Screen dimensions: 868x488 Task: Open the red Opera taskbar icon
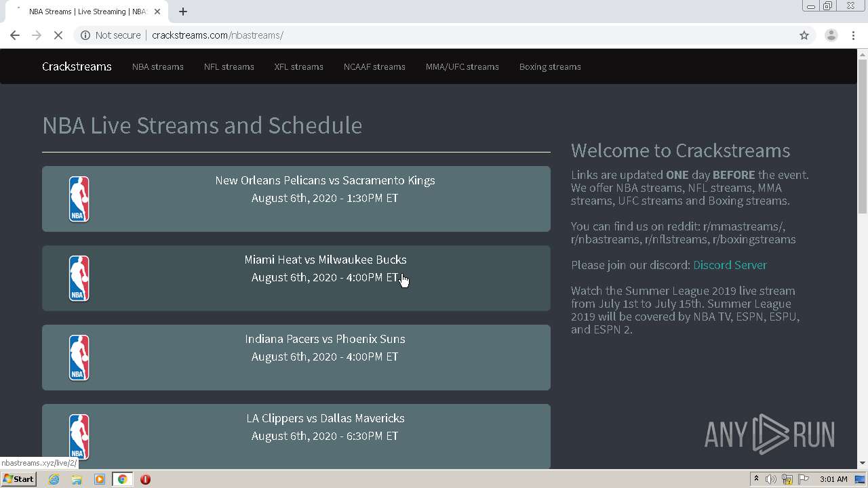pos(145,479)
